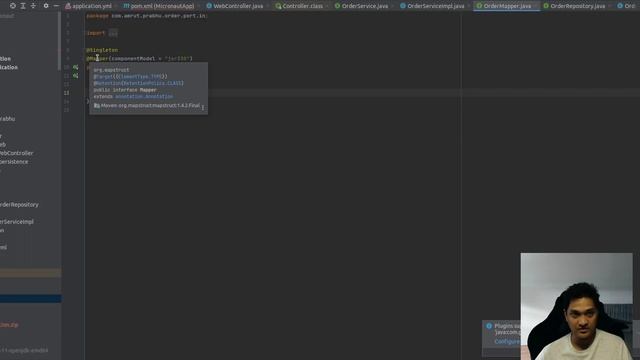
Task: Click Configure link in Plugins notification
Action: [x=507, y=342]
